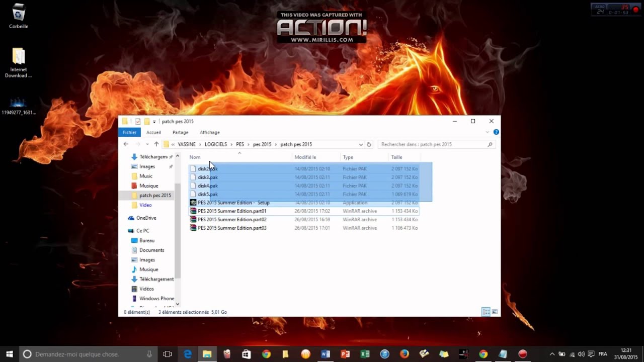This screenshot has height=362, width=644.
Task: Open Excel from the taskbar
Action: (x=365, y=354)
